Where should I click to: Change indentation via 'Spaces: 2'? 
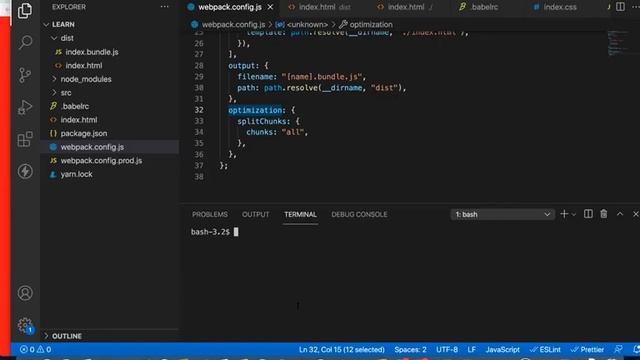(410, 349)
